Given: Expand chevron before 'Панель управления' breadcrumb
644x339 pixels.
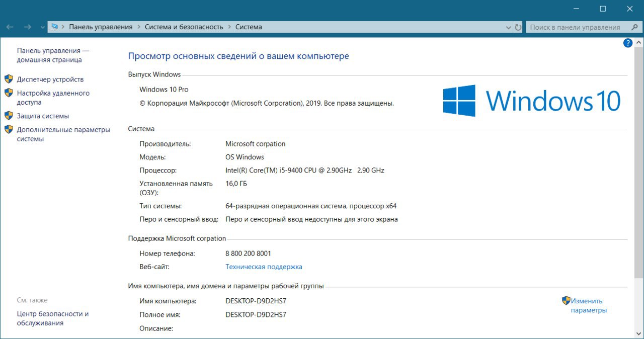Looking at the screenshot, I should pyautogui.click(x=63, y=27).
